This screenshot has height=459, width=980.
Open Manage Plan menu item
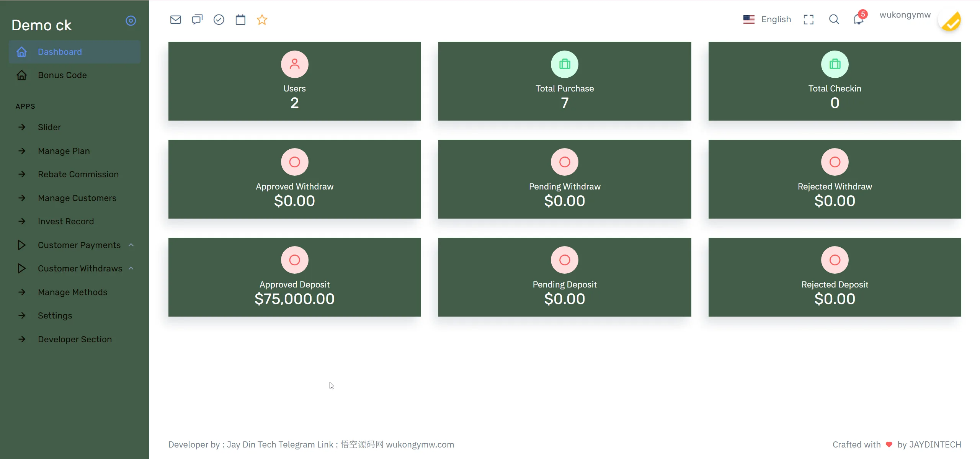pos(64,151)
